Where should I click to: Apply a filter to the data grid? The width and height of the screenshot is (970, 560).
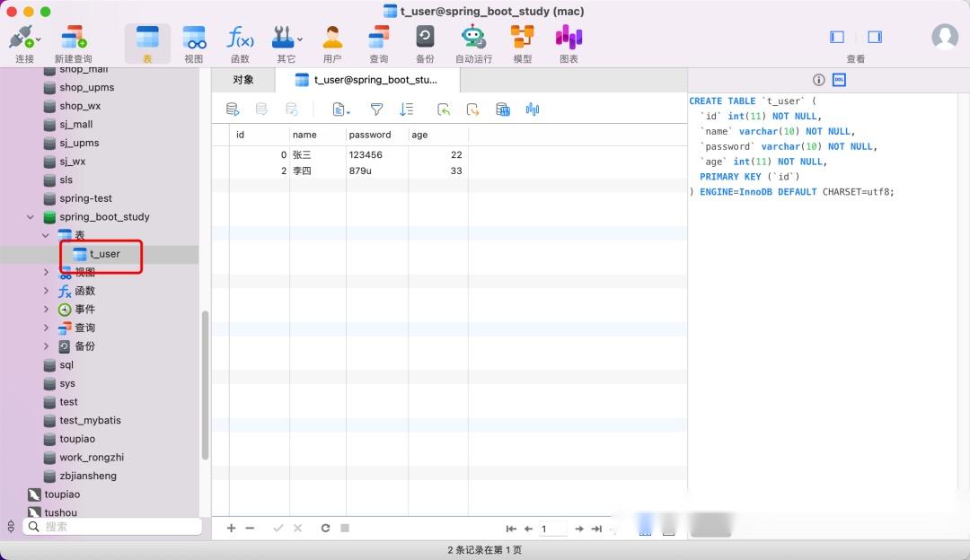[x=376, y=109]
